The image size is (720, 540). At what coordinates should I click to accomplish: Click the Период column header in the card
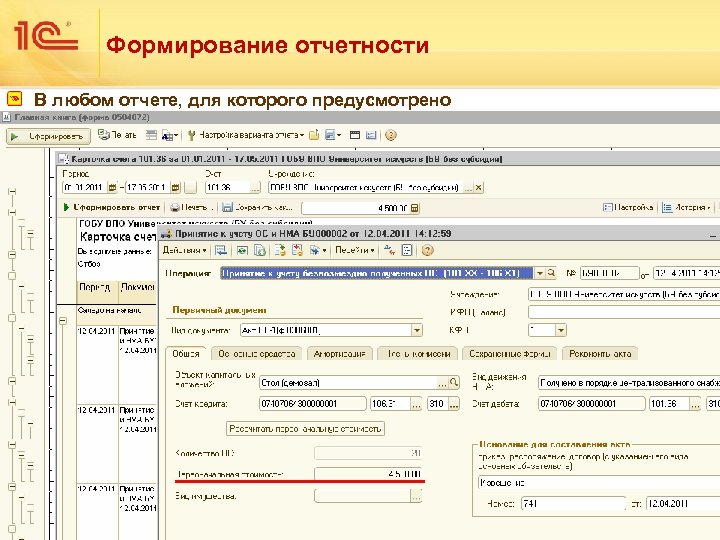96,287
